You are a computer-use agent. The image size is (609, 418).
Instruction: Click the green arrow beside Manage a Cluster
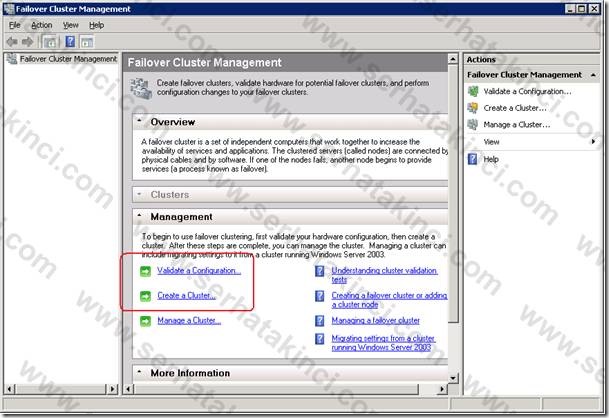[145, 321]
